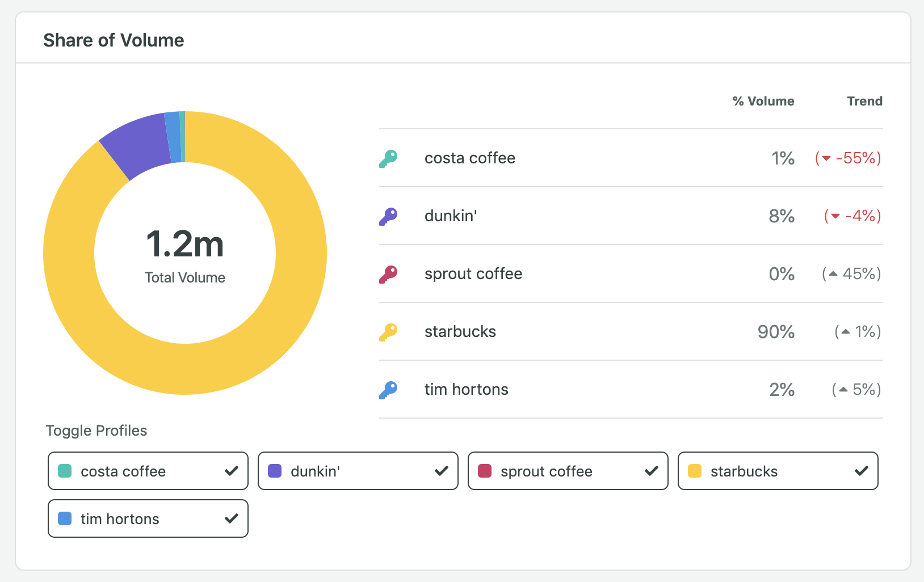This screenshot has height=582, width=924.
Task: Click the yellow starbucks key icon
Action: click(388, 332)
